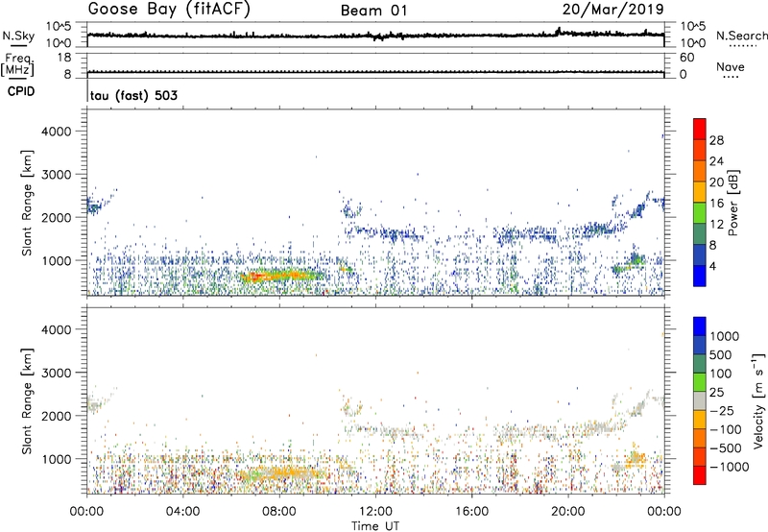
Task: Click the blue bottom segment of the Power colorbar
Action: 700,276
